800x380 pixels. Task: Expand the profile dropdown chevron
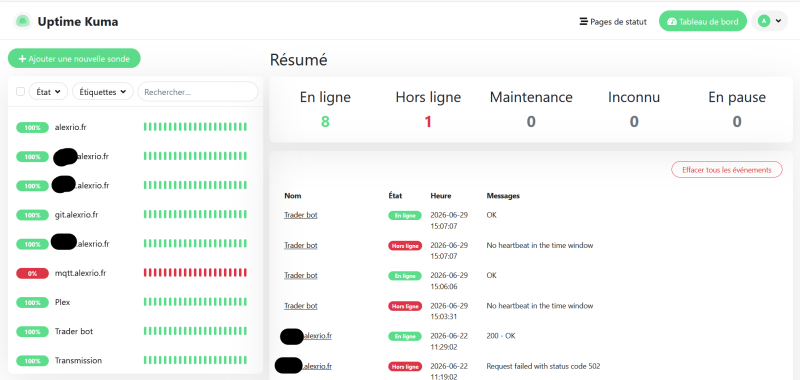[x=778, y=21]
